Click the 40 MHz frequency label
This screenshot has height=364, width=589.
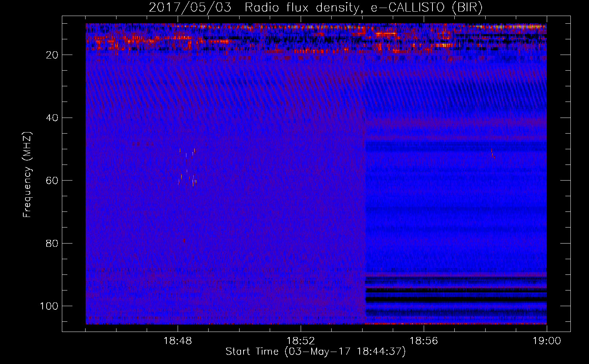point(52,118)
